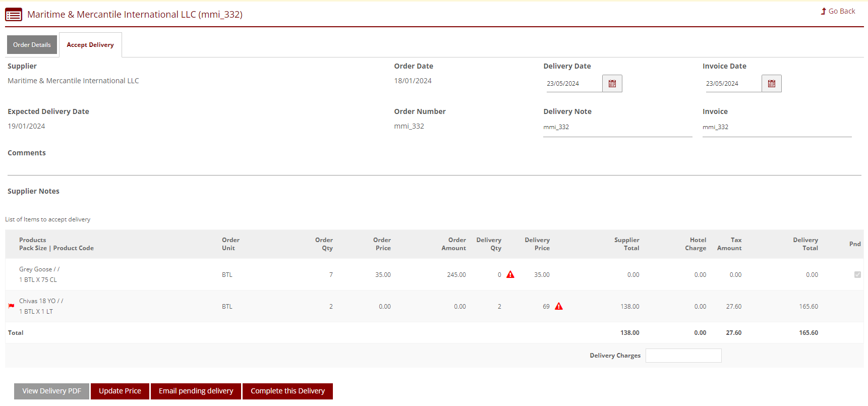Image resolution: width=868 pixels, height=406 pixels.
Task: Click the Delivery Charges input field
Action: point(683,356)
